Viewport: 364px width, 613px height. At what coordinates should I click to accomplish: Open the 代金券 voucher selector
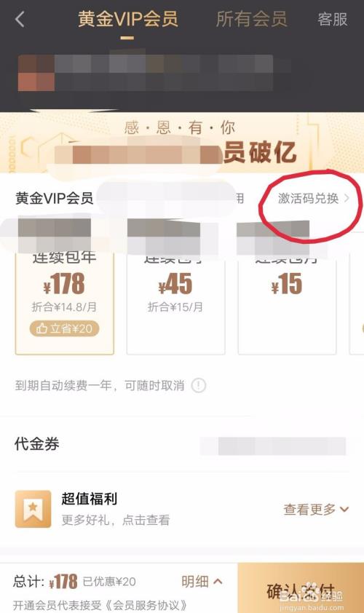[x=182, y=445]
